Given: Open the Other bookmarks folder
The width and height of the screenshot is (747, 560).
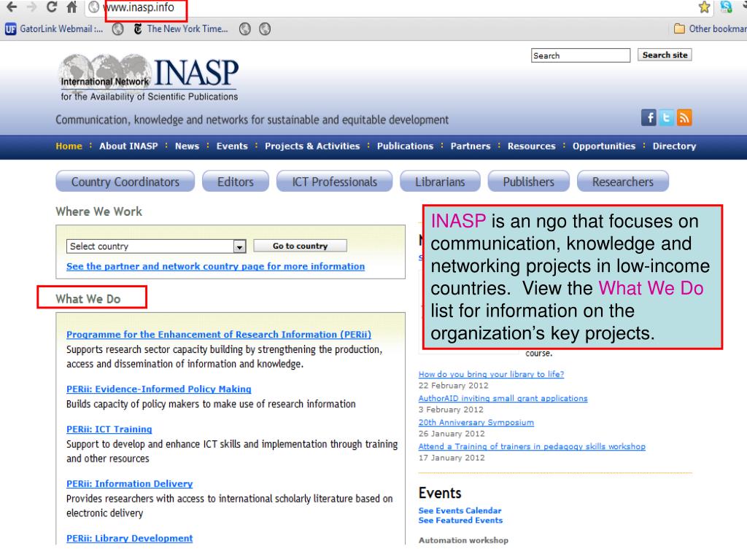Looking at the screenshot, I should 710,29.
